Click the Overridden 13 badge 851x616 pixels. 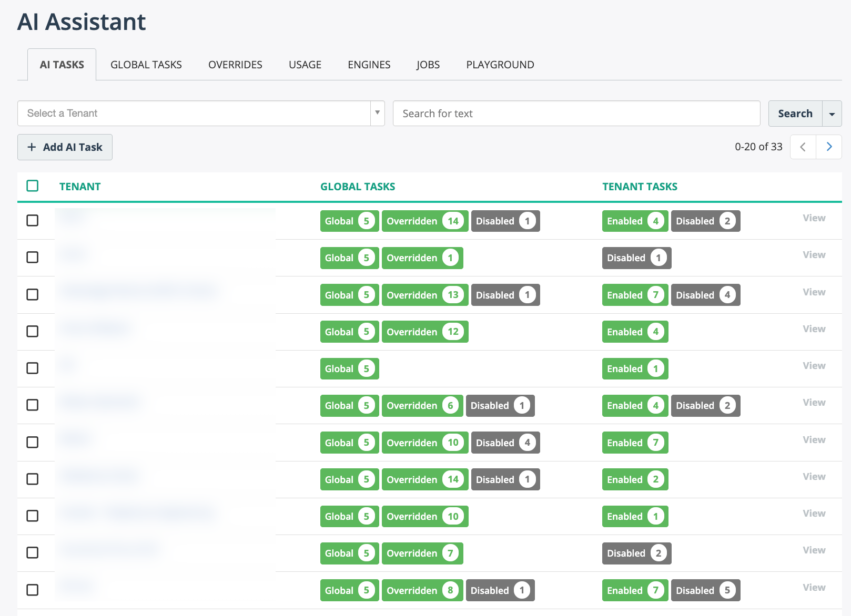[x=424, y=295]
